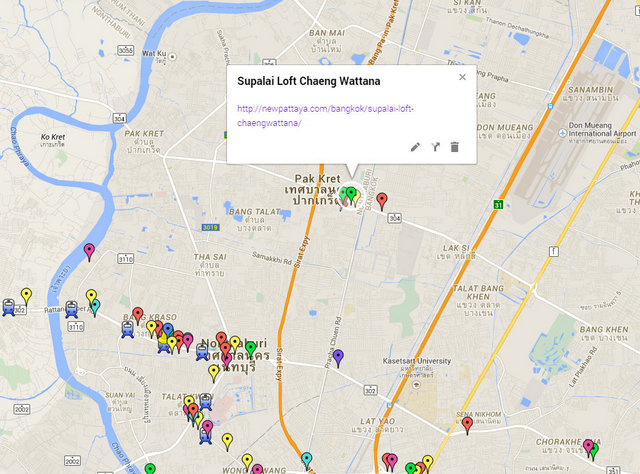Click the red marker at Bang Kraso label

pos(138,316)
